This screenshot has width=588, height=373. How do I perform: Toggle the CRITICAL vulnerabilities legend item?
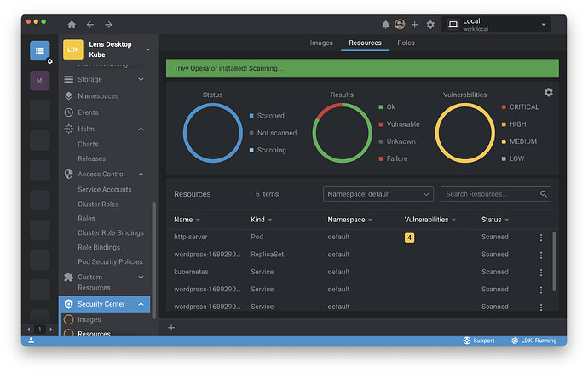(523, 107)
